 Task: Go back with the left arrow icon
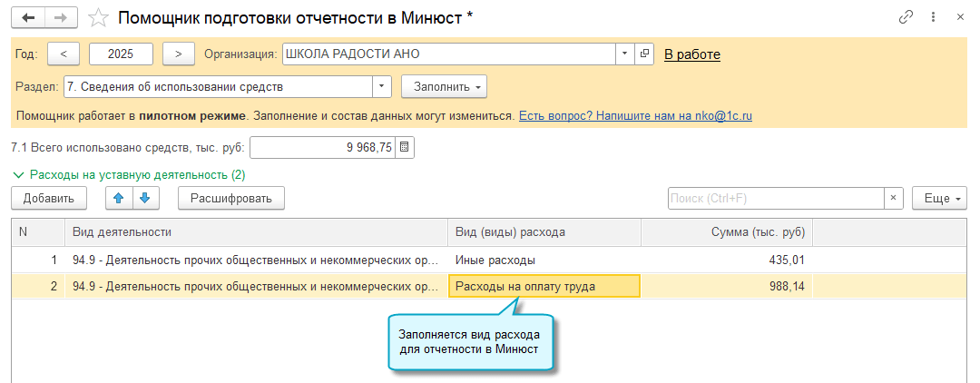29,17
